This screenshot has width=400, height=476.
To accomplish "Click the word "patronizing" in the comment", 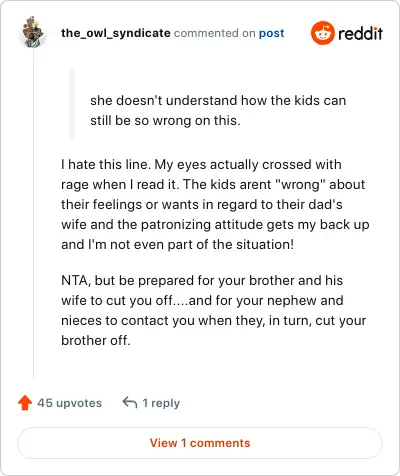I will (176, 225).
